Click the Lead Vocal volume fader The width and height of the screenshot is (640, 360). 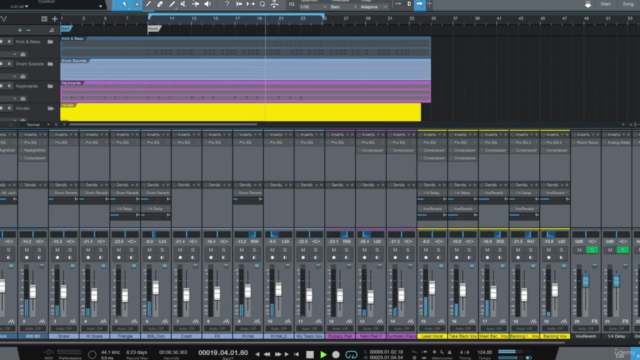point(432,287)
